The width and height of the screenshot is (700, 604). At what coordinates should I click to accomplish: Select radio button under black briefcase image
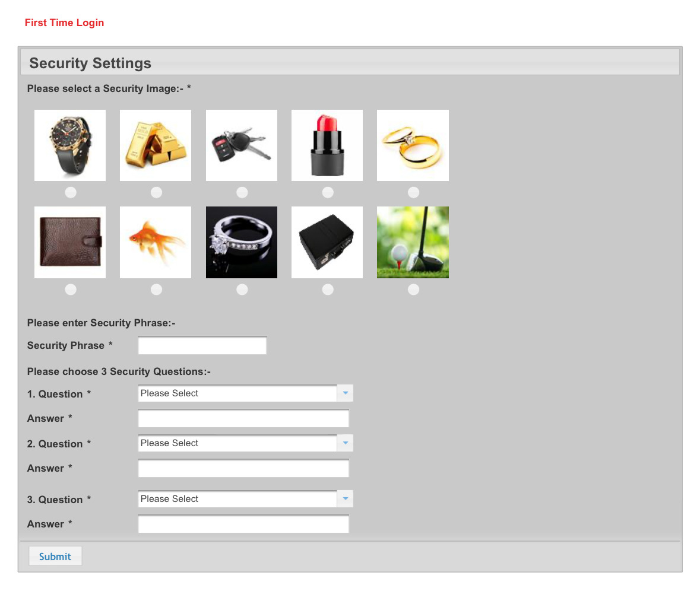328,290
